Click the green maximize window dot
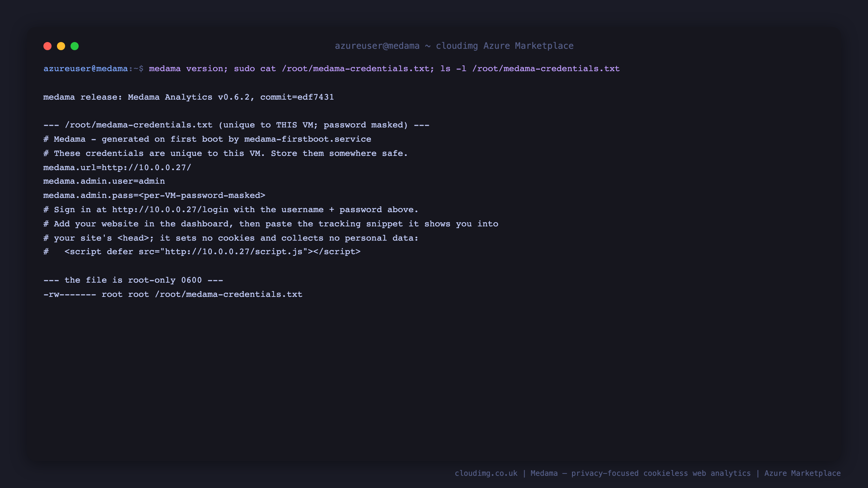868x488 pixels. [x=75, y=46]
